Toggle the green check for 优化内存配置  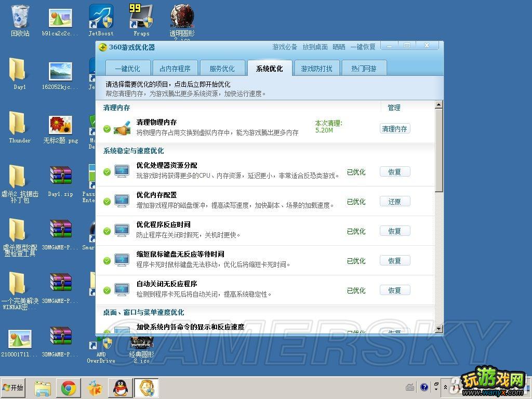pos(107,202)
